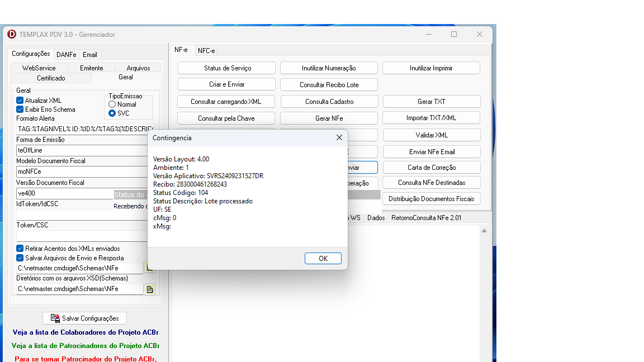The image size is (644, 362).
Task: Maximize the TEMPLAX PDV window
Action: click(x=454, y=34)
